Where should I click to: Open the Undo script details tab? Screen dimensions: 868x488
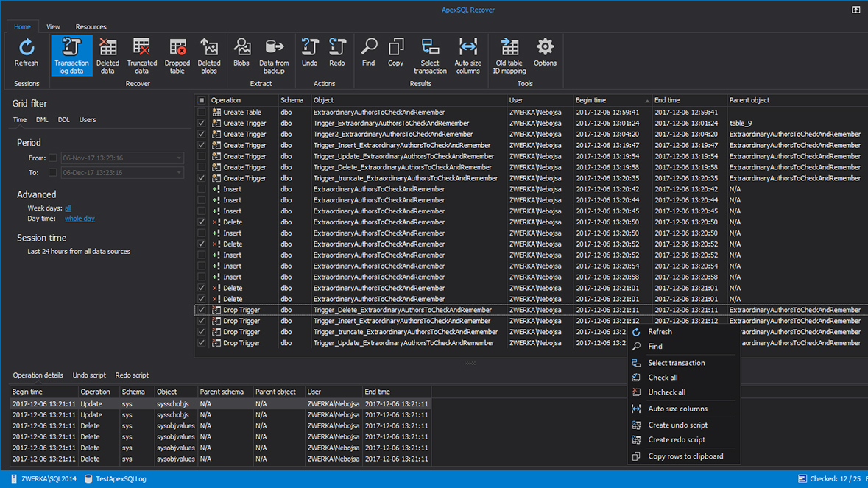89,375
